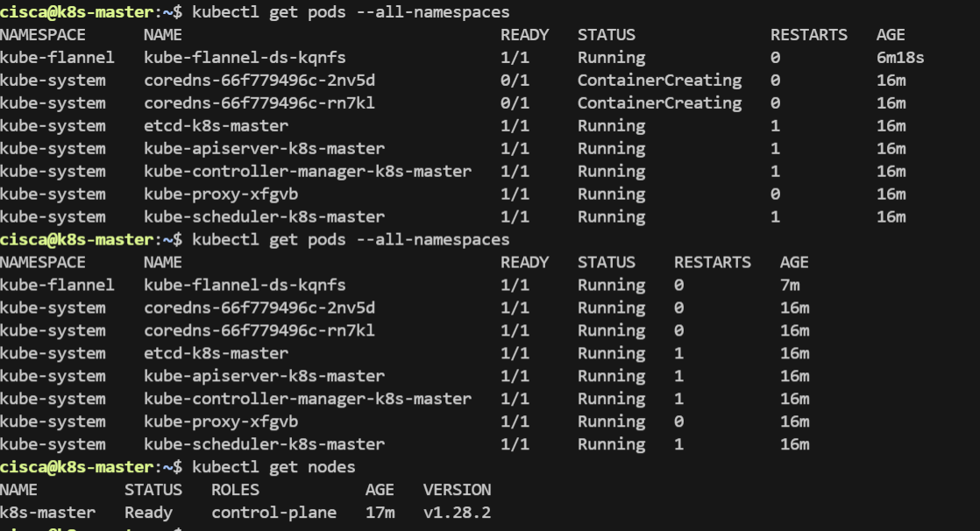The width and height of the screenshot is (980, 531).
Task: Click kube-scheduler-k8s-master in the second pod listing
Action: click(x=264, y=444)
